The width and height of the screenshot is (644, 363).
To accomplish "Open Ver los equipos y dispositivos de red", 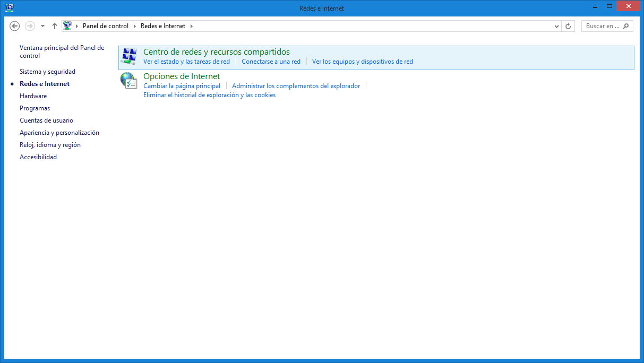I will pyautogui.click(x=363, y=62).
